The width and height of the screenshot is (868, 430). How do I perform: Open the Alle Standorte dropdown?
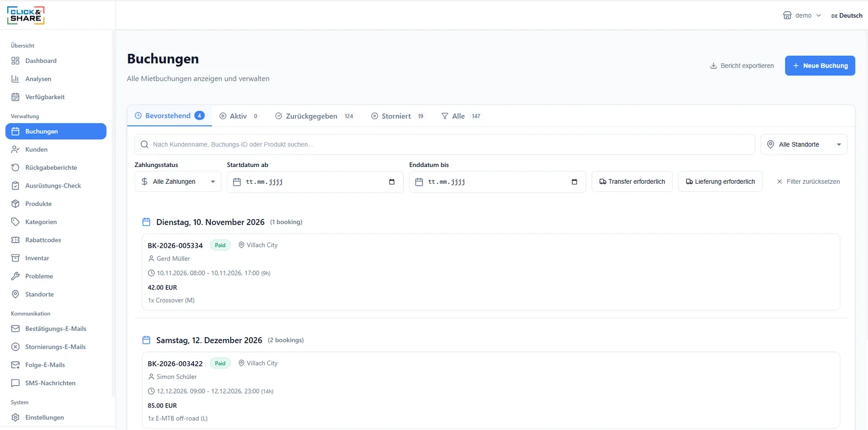point(804,144)
